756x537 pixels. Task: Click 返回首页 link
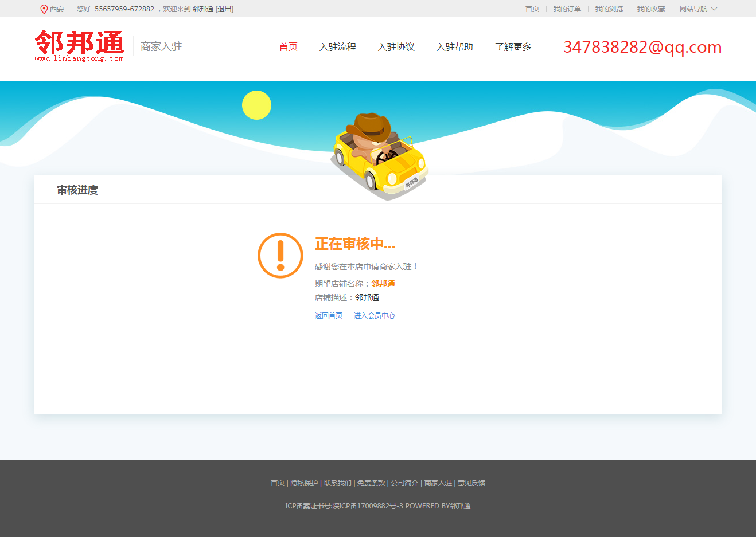pyautogui.click(x=328, y=316)
